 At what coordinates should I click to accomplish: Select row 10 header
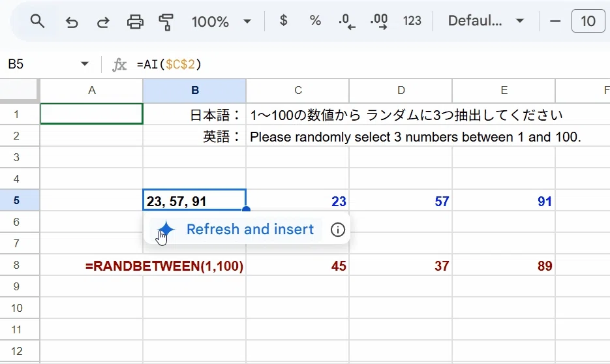click(20, 308)
